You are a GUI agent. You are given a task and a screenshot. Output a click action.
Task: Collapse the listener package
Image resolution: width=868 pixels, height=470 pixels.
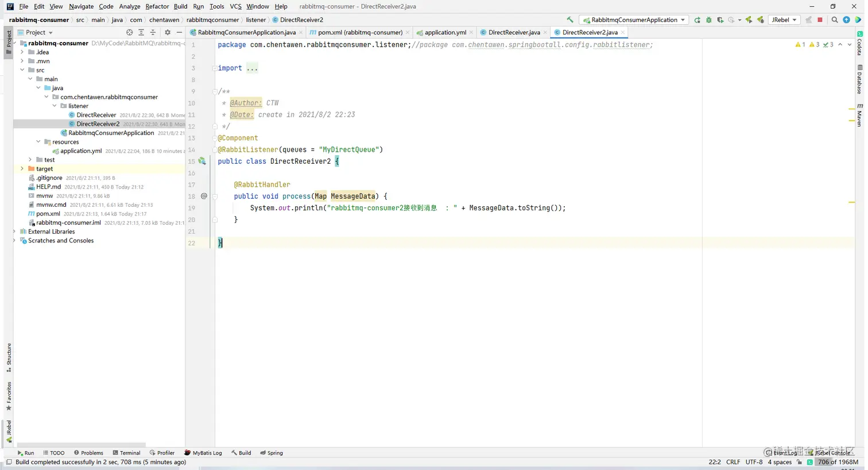click(x=54, y=106)
